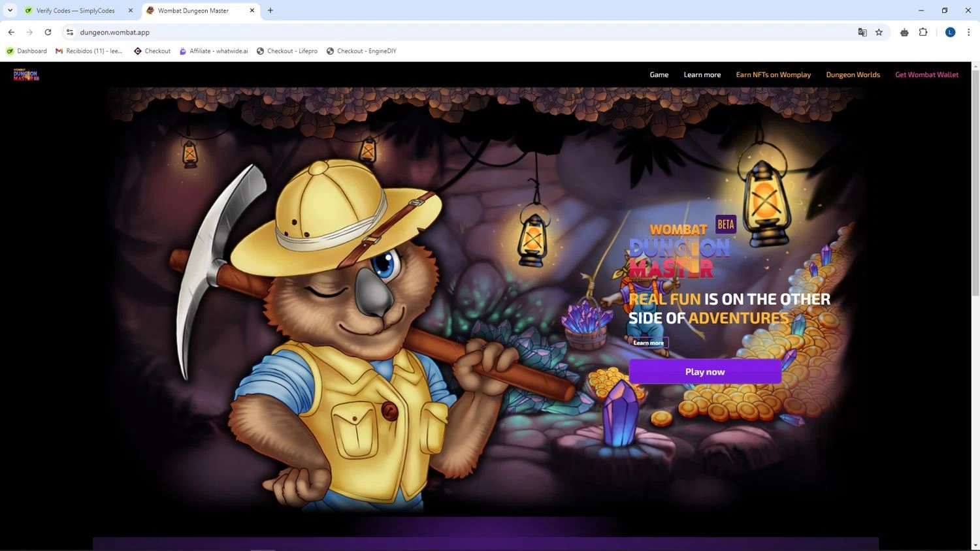Close the Verify Codes tab
The height and width of the screenshot is (551, 980).
[x=130, y=10]
